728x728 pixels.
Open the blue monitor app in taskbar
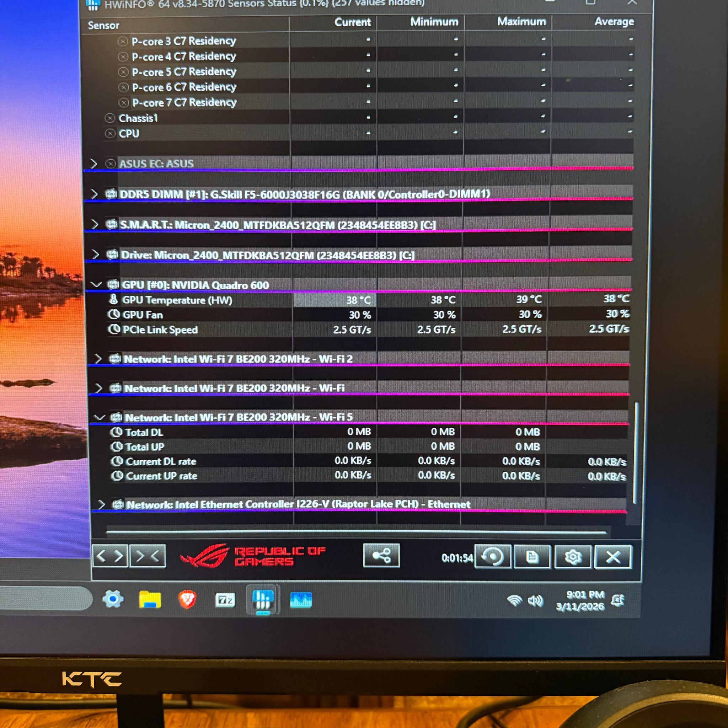301,600
